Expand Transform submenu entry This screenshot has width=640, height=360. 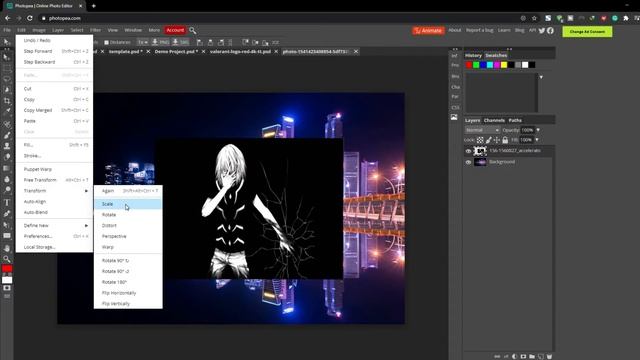coord(54,191)
